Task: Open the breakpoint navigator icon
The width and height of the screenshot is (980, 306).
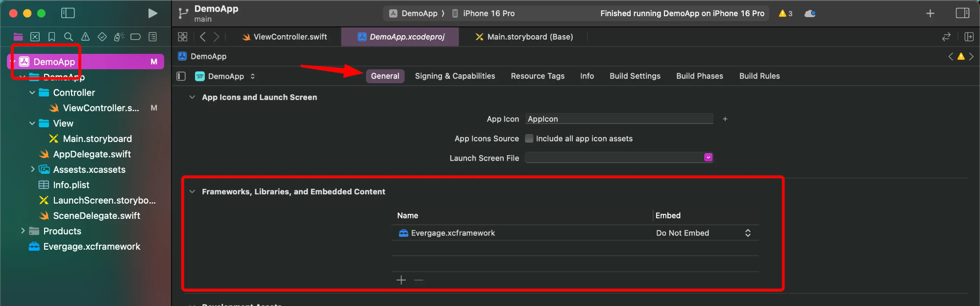Action: (x=136, y=37)
